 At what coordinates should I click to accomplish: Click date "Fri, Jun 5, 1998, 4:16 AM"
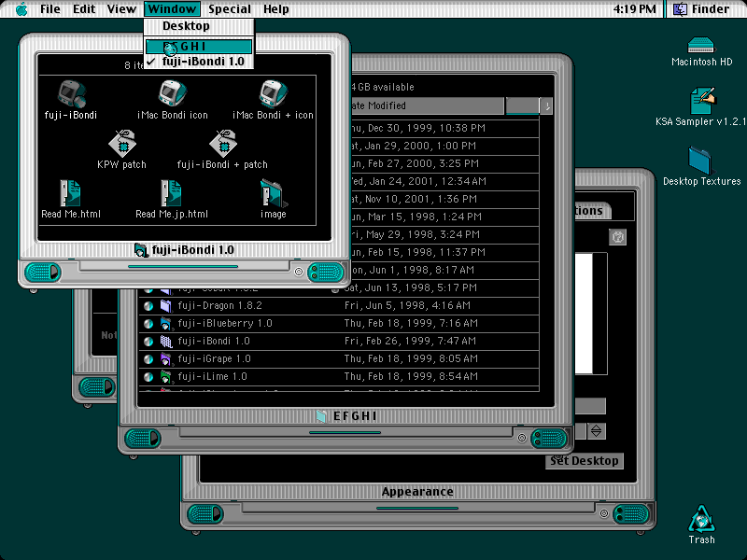pos(407,306)
